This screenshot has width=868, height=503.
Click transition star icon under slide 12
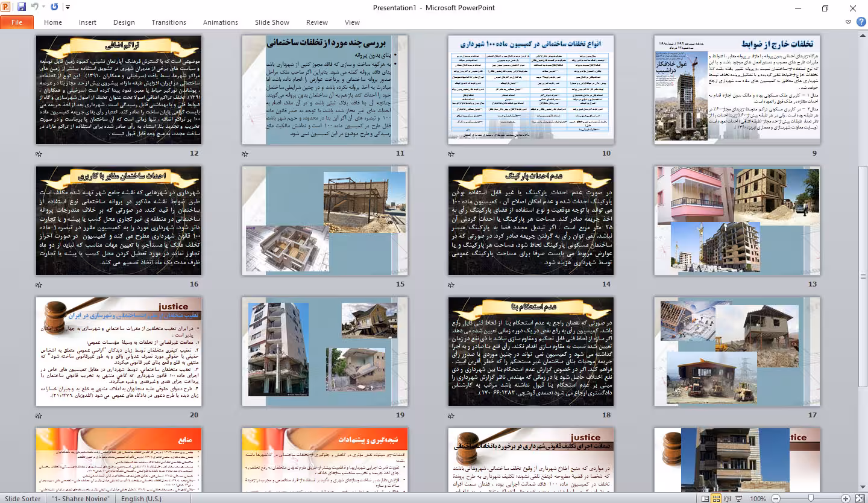pos(39,154)
